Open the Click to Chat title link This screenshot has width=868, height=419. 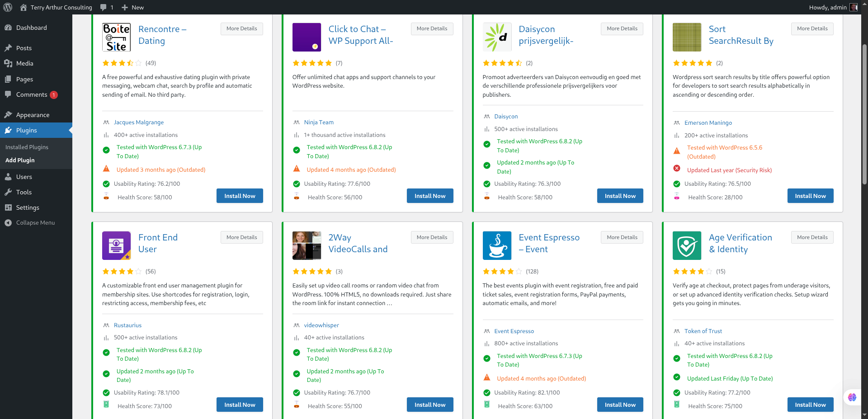[361, 35]
